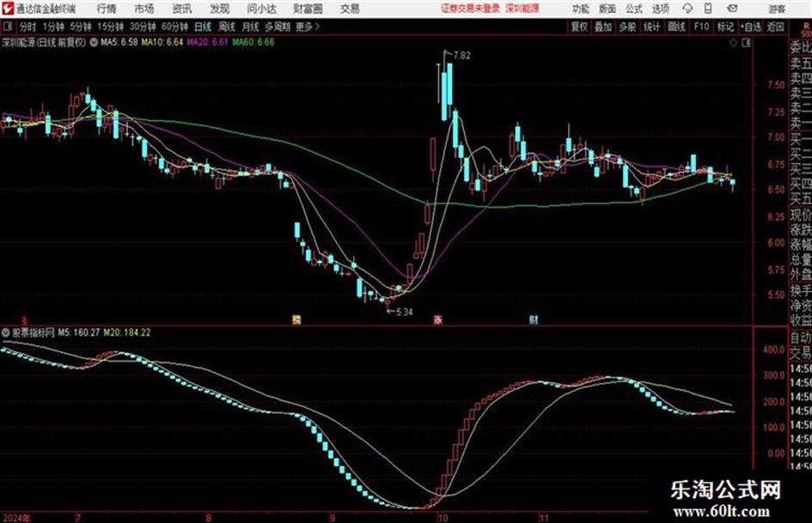Toggle the right side panel icon
Screen dimensions: 812x523
(x=746, y=43)
